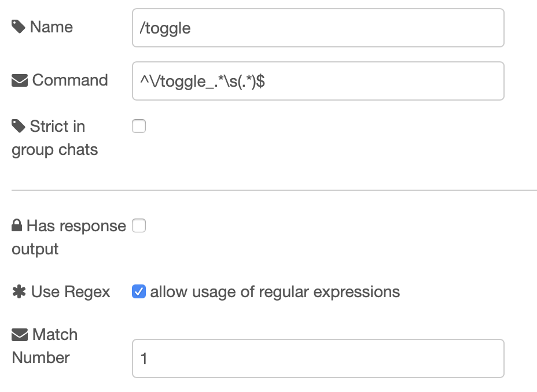Image resolution: width=537 pixels, height=392 pixels.
Task: Click the tag icon beside the Name label
Action: click(x=18, y=25)
